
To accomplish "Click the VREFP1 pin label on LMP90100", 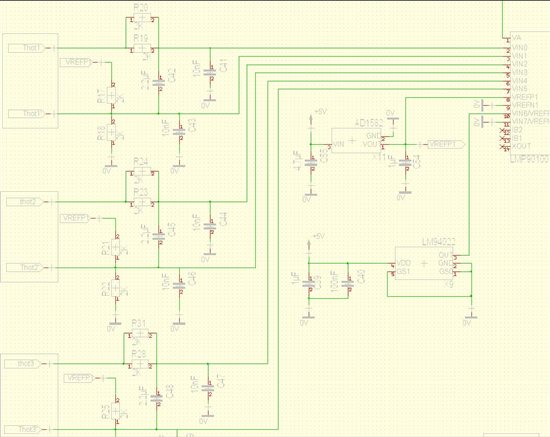I will (525, 97).
